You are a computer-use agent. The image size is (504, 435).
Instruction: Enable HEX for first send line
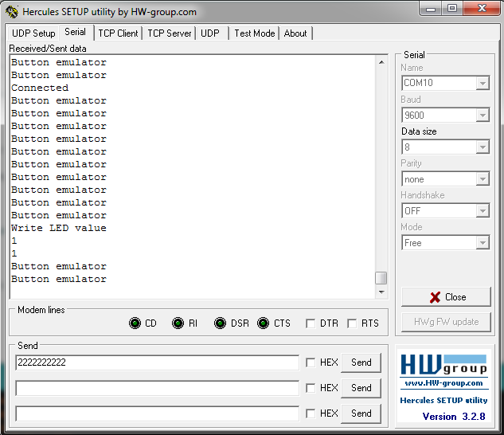[x=311, y=362]
